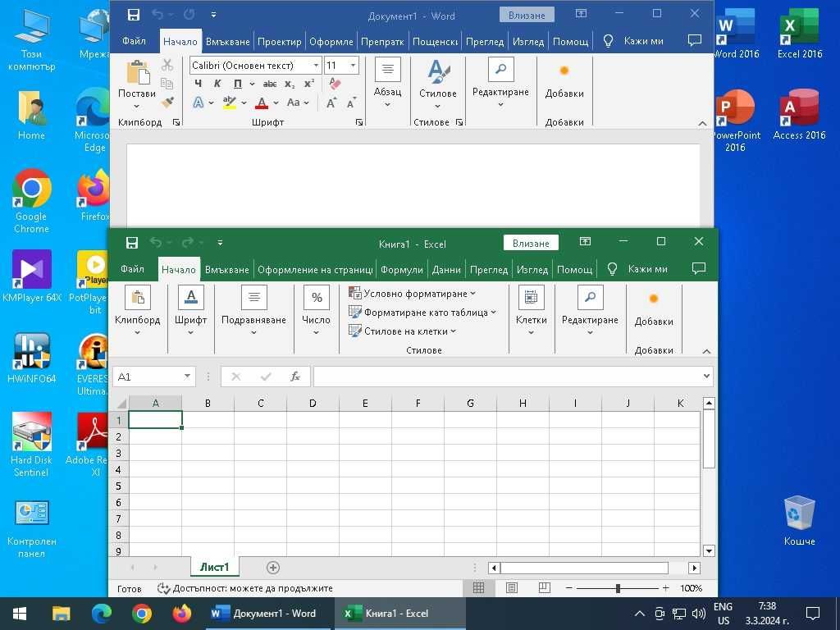The width and height of the screenshot is (840, 630).
Task: Click the Clear All Formatting eraser icon
Action: point(335,84)
